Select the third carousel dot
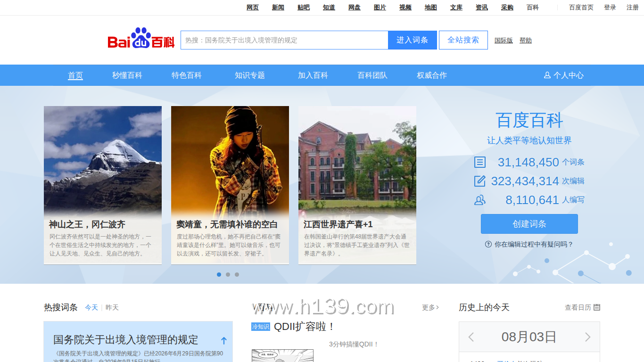Screen dimensions: 644x362 [237, 274]
